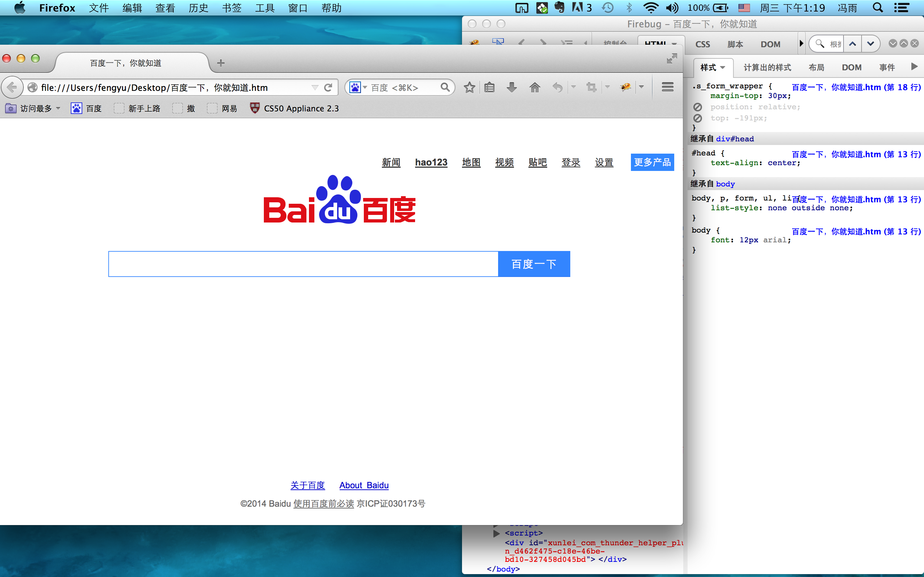Open the Firefox hamburger menu
Image resolution: width=924 pixels, height=577 pixels.
[667, 87]
